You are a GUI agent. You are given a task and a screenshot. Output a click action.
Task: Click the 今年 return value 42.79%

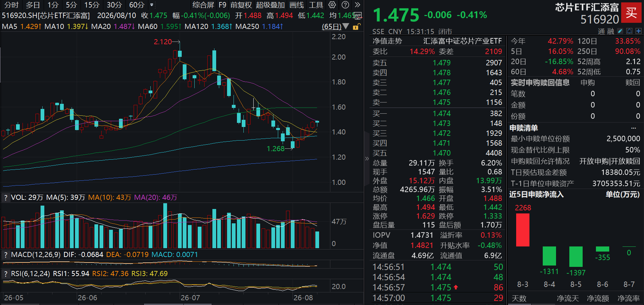coord(560,41)
